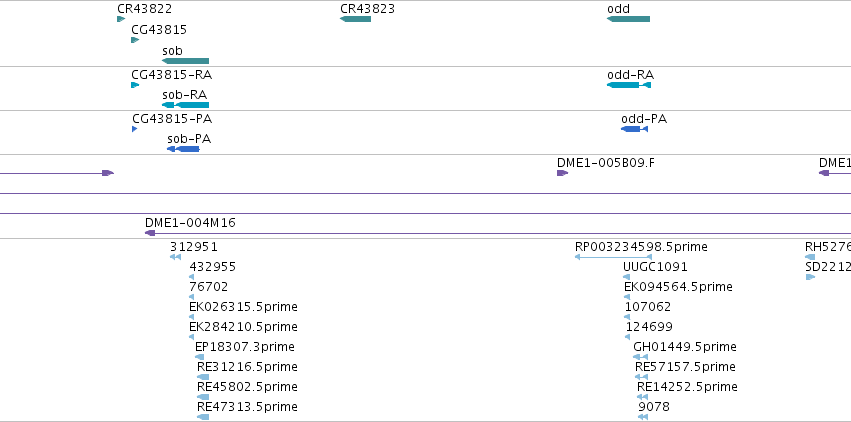Select the odd gene feature bar
Screen dimensions: 851x422
tap(628, 19)
